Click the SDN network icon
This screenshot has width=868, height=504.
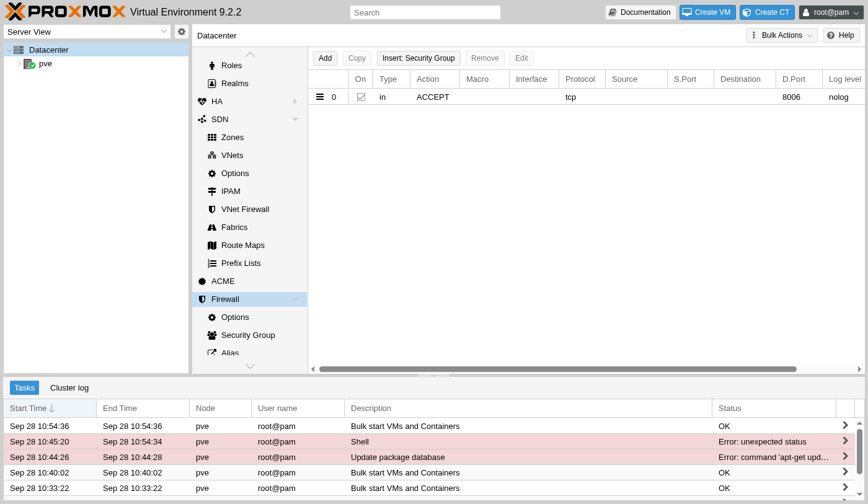click(202, 120)
